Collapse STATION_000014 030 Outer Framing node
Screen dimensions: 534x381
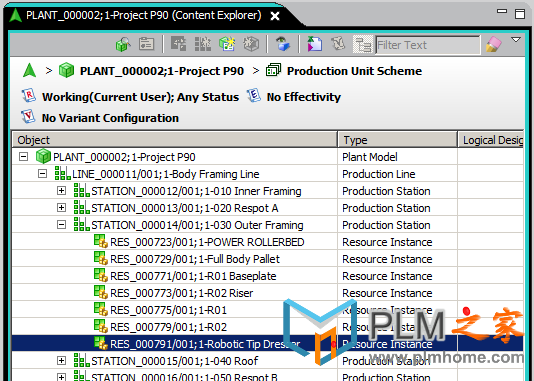[x=61, y=225]
